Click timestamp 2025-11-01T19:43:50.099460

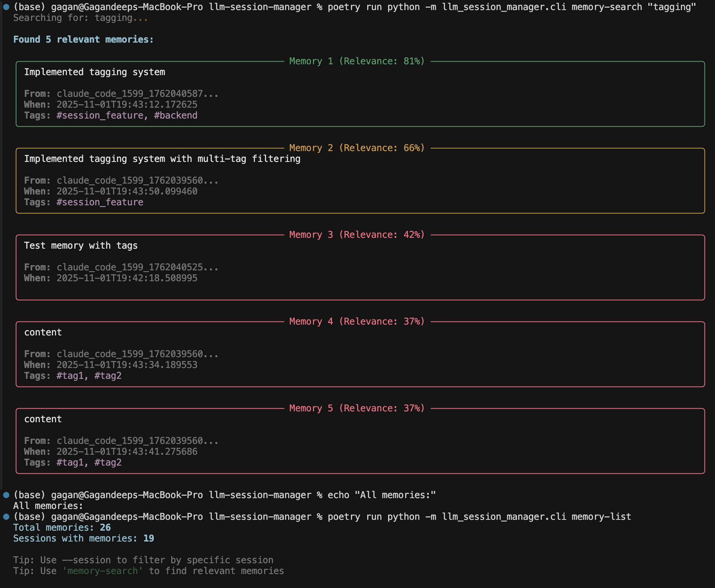127,191
